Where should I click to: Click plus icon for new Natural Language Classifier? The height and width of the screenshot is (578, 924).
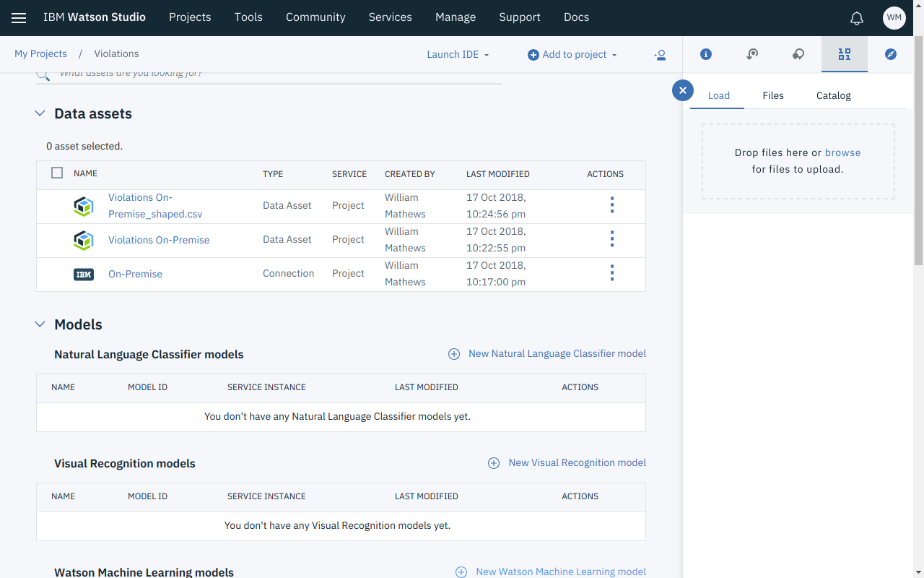pyautogui.click(x=454, y=354)
